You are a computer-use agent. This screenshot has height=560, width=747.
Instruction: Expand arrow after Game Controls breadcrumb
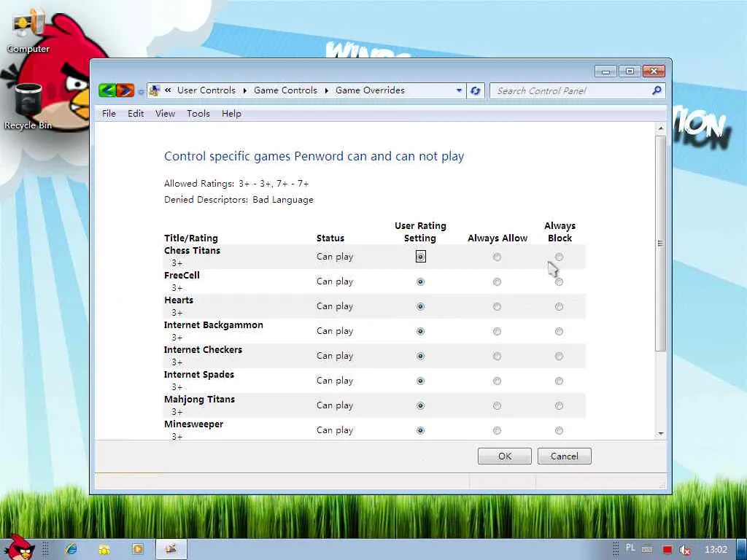point(327,90)
